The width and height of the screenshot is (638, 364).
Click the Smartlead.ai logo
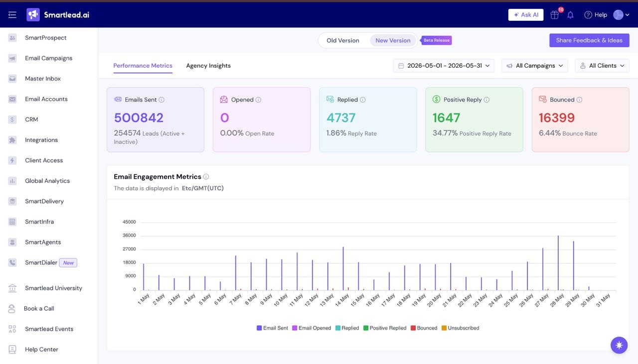pyautogui.click(x=58, y=15)
